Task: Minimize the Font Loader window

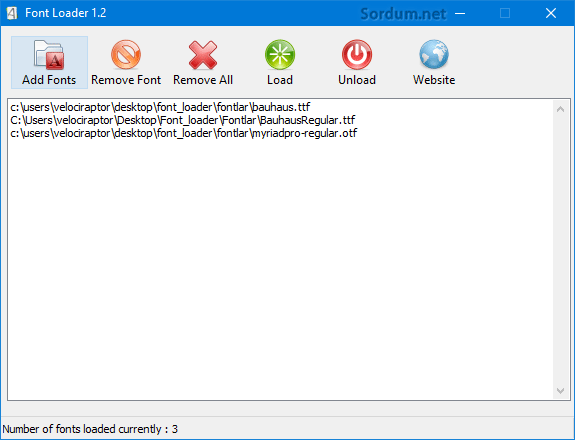Action: 460,14
